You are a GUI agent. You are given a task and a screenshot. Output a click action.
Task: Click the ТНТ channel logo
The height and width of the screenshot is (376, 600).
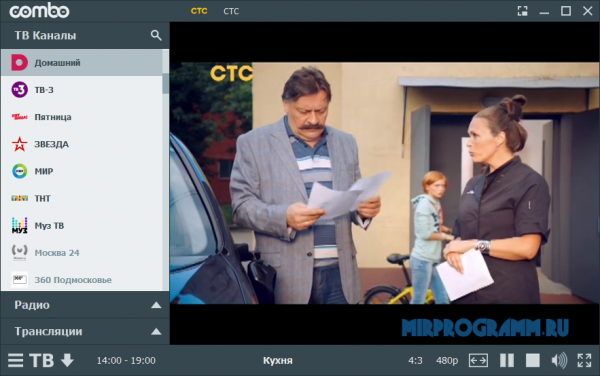click(x=20, y=198)
